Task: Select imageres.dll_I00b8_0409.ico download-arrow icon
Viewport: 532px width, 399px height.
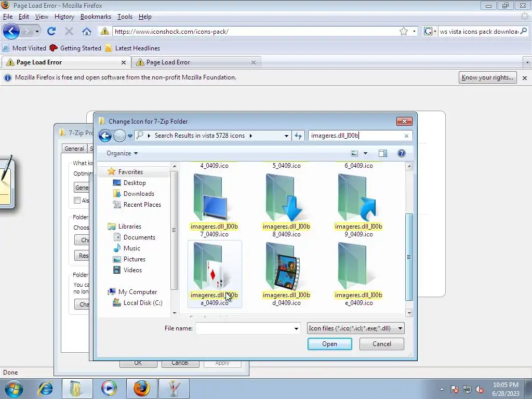Action: point(286,205)
